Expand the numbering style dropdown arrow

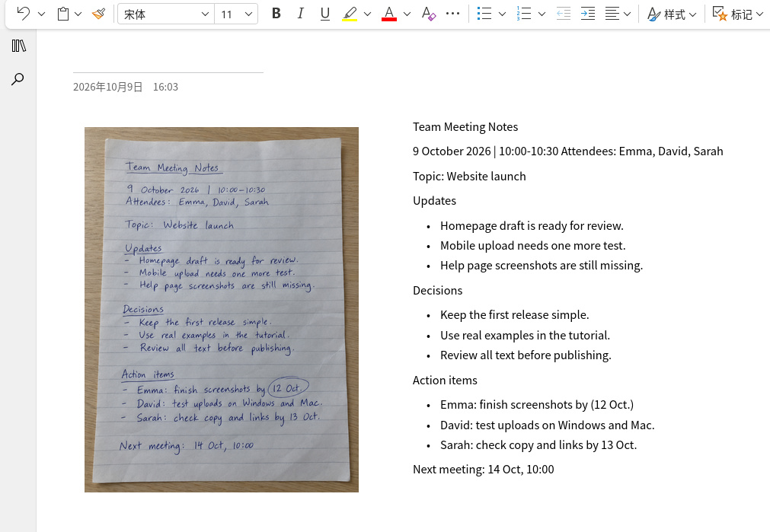coord(542,14)
